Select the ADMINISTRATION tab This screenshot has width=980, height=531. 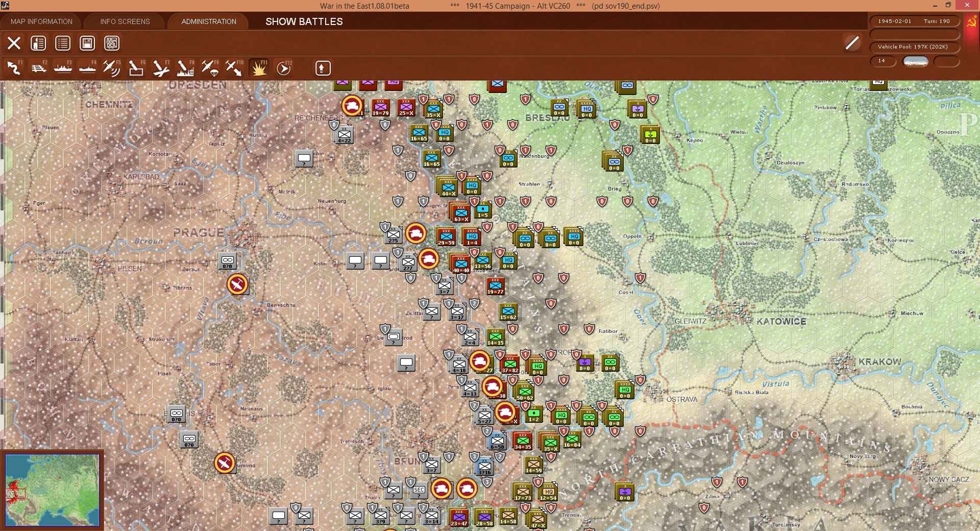point(209,21)
